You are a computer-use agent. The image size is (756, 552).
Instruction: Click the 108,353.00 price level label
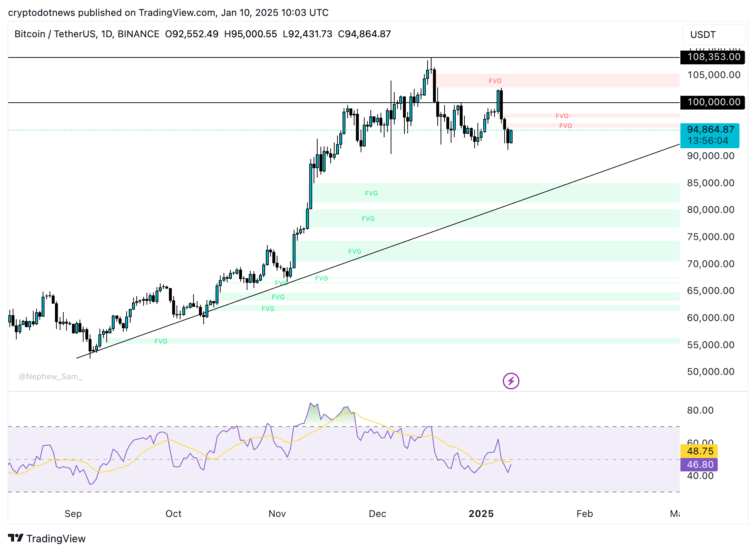pyautogui.click(x=712, y=57)
